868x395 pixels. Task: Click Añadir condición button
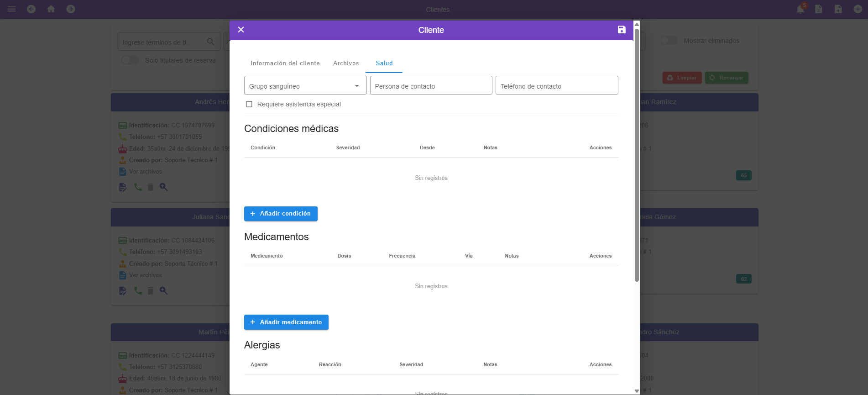[x=281, y=214]
